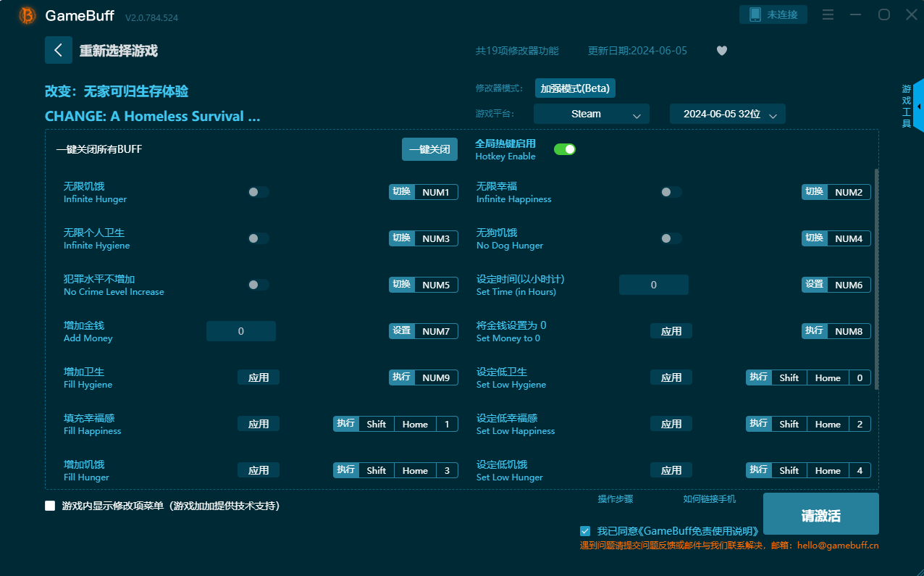This screenshot has height=576, width=924.
Task: Apply Fill Hygiene with 应用 button
Action: pos(259,377)
